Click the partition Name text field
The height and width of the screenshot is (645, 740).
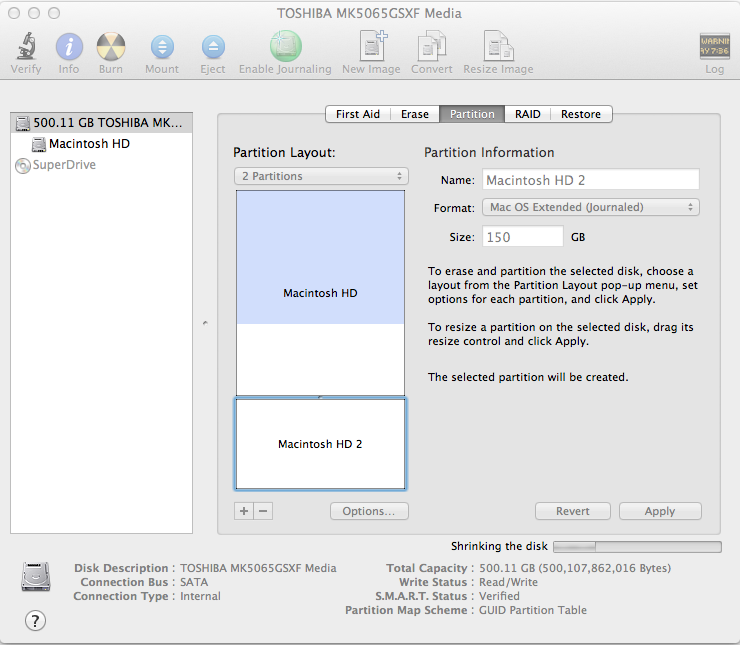point(590,180)
